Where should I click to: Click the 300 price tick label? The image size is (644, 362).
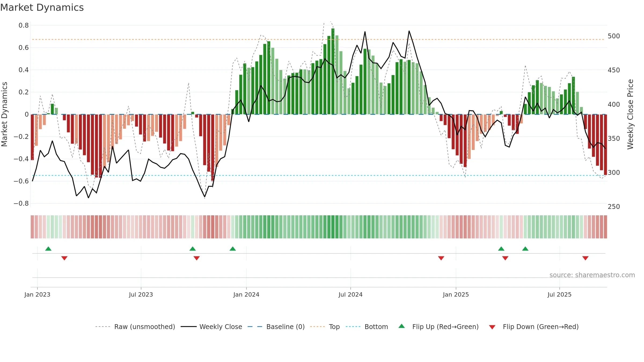point(614,173)
